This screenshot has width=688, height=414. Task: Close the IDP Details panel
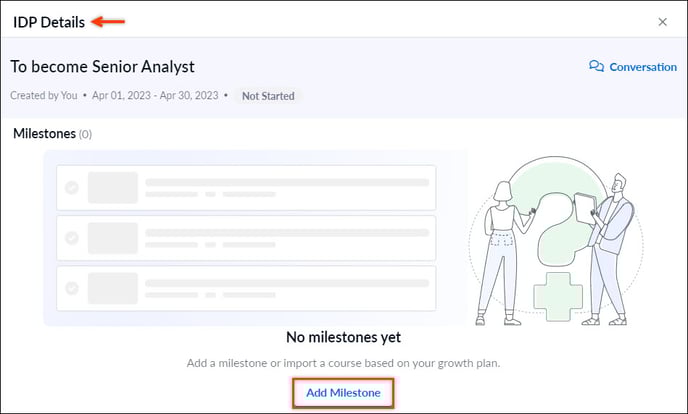(663, 22)
